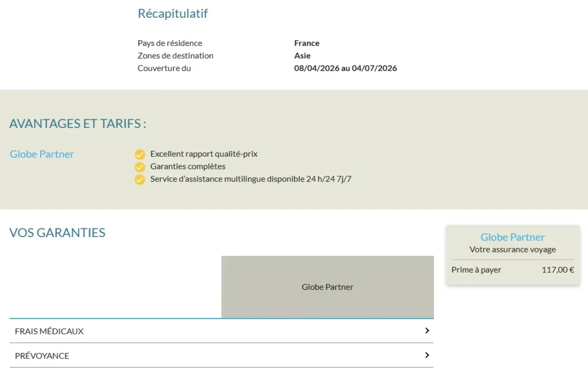Screen dimensions: 588x377
Task: Click the coverage dates 08/04/2026 au 04/07/2026
Action: point(345,68)
